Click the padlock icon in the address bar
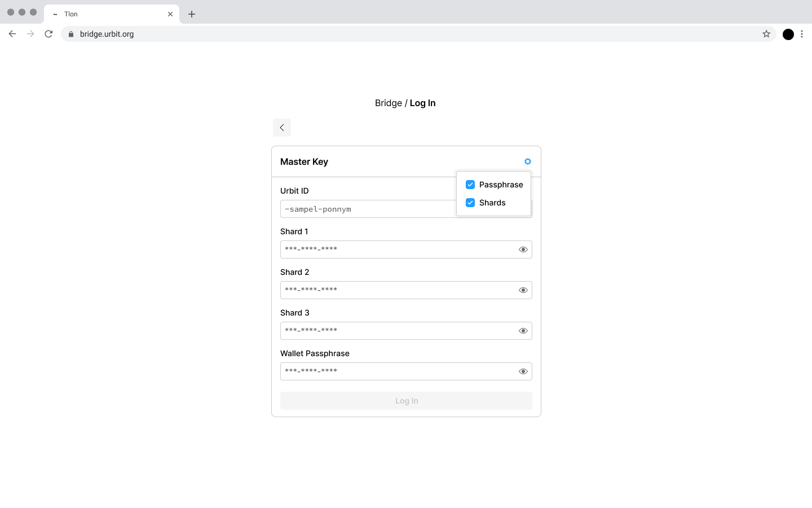The height and width of the screenshot is (508, 812). (x=70, y=34)
